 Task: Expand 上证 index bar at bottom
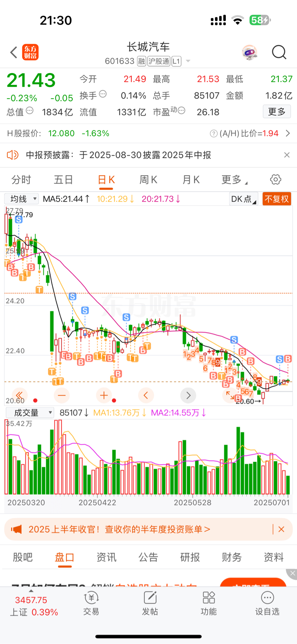[34, 606]
